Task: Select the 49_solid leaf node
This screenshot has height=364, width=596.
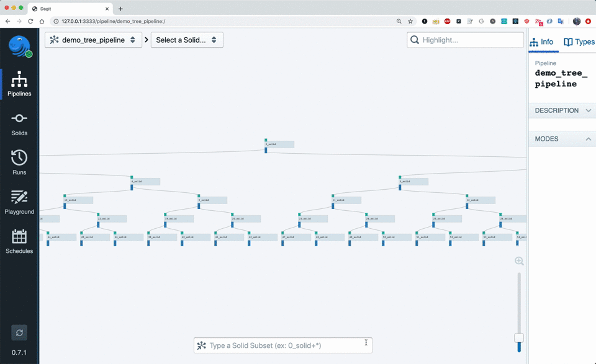Action: coord(363,237)
